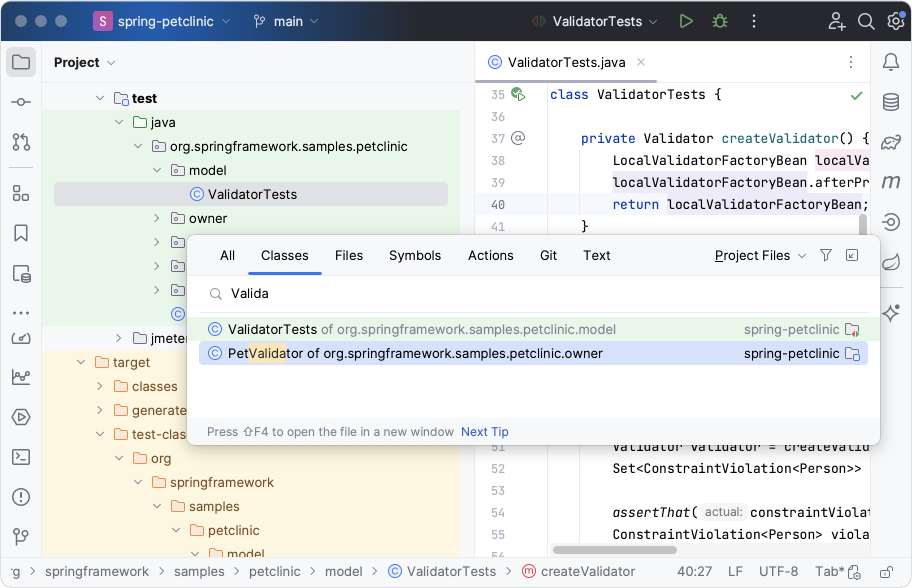Screen dimensions: 912x588
Task: Open the Profiler gauge tool window
Action: pyautogui.click(x=21, y=338)
